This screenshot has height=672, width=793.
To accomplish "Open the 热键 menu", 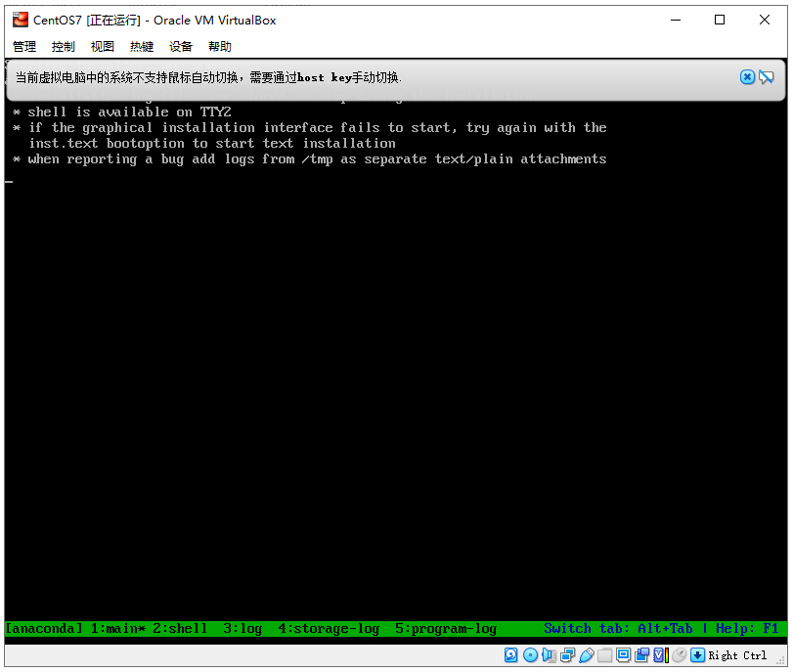I will tap(142, 46).
